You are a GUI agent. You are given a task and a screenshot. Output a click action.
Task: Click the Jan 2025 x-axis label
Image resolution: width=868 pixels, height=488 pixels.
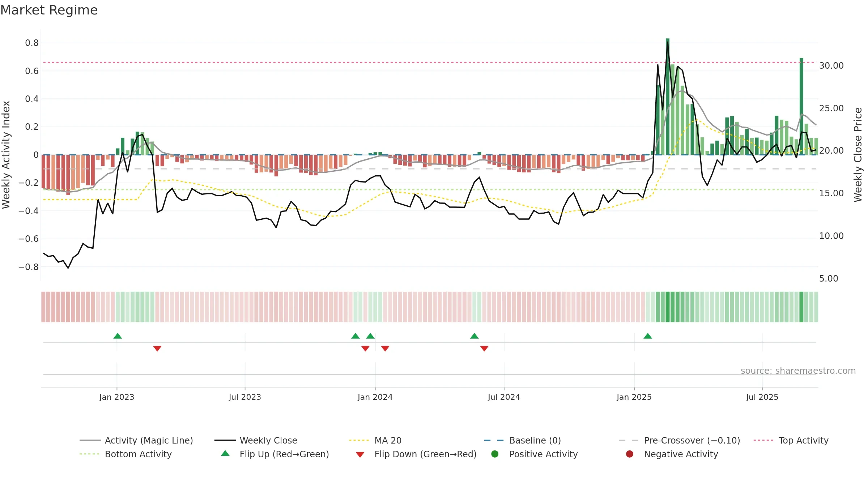coord(634,397)
